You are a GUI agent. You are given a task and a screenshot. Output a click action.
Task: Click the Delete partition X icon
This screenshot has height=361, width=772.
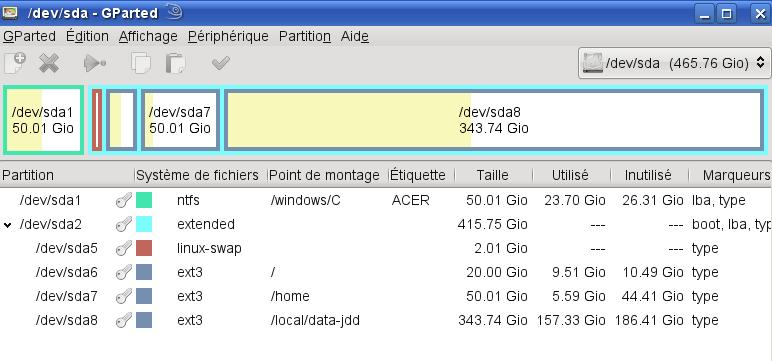49,63
